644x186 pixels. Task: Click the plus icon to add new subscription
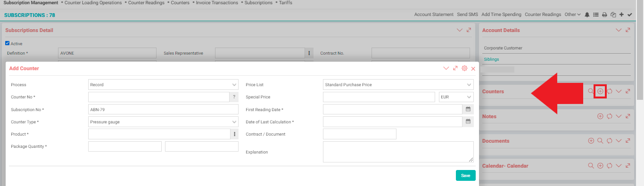pos(621,15)
